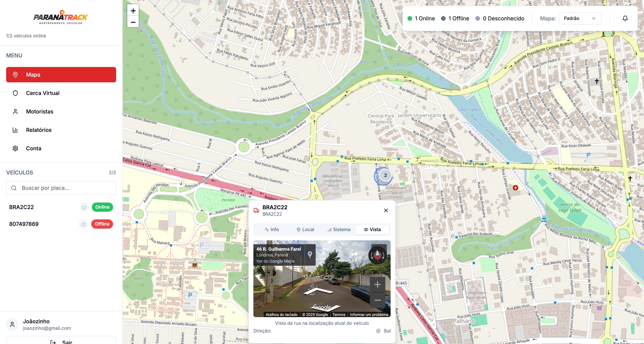This screenshot has height=344, width=644.
Task: Zoom out using the map minus button
Action: (x=133, y=22)
